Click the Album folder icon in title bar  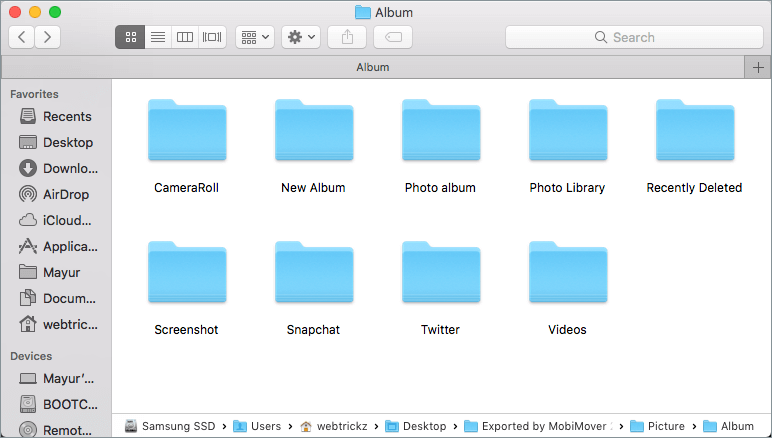[362, 12]
